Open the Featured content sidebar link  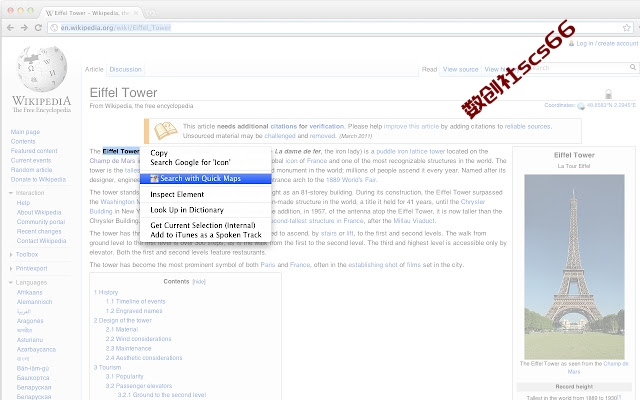point(34,151)
